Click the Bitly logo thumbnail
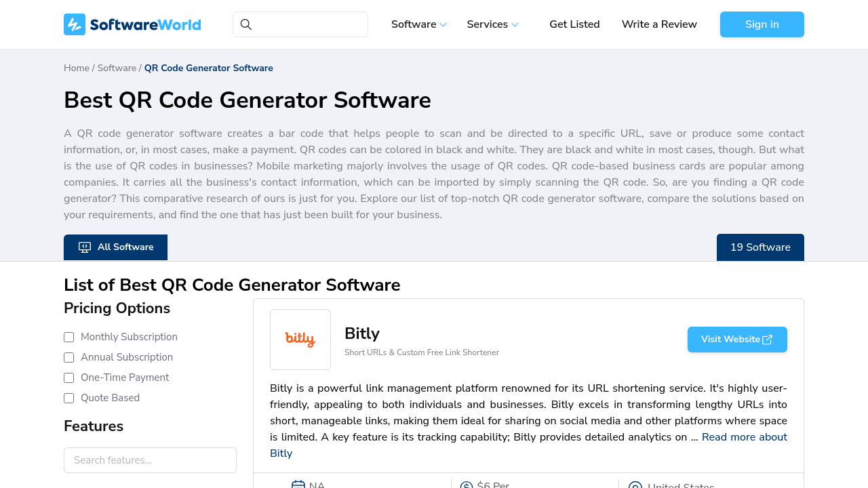 tap(300, 340)
